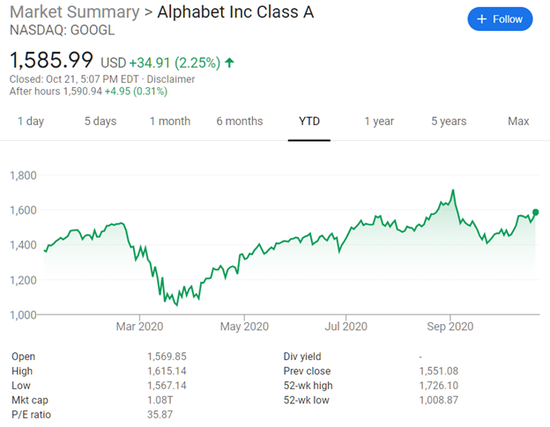Show the 1 year chart range
The height and width of the screenshot is (427, 550).
click(379, 121)
